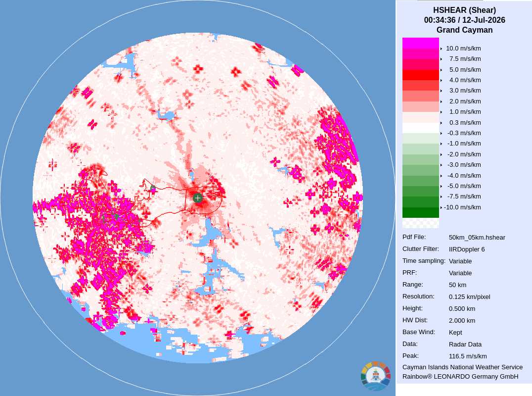
Task: Click the Peak value 116.5 m/s/km
Action: click(x=468, y=356)
